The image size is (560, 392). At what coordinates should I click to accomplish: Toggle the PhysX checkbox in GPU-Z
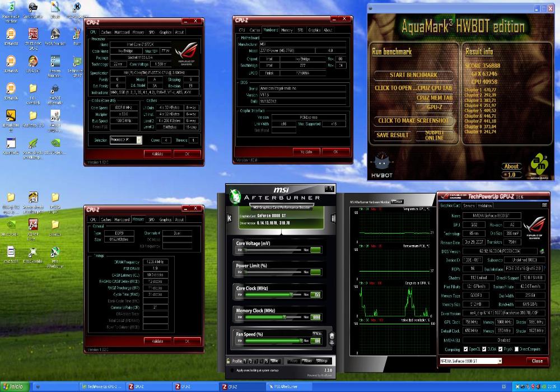click(500, 349)
